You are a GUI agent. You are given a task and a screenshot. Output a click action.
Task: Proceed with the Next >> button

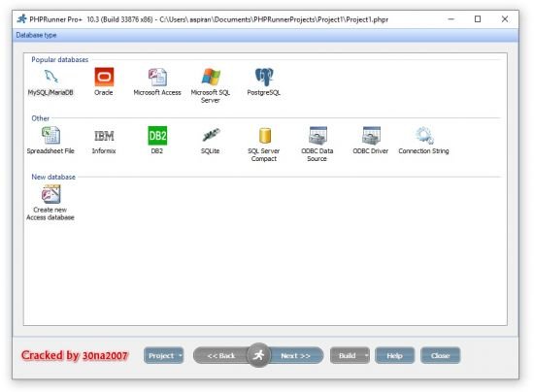click(x=295, y=355)
